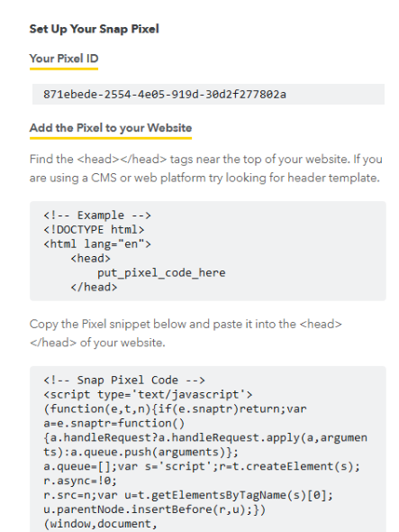399x532 pixels.
Task: Click the '(window,document,' code line
Action: (x=101, y=524)
